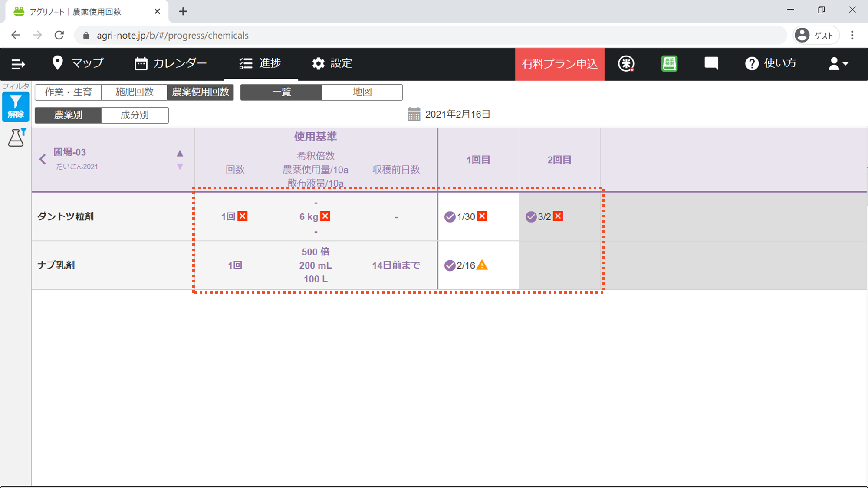This screenshot has height=488, width=868.
Task: Click the filter funnel 解除 icon
Action: (x=16, y=106)
